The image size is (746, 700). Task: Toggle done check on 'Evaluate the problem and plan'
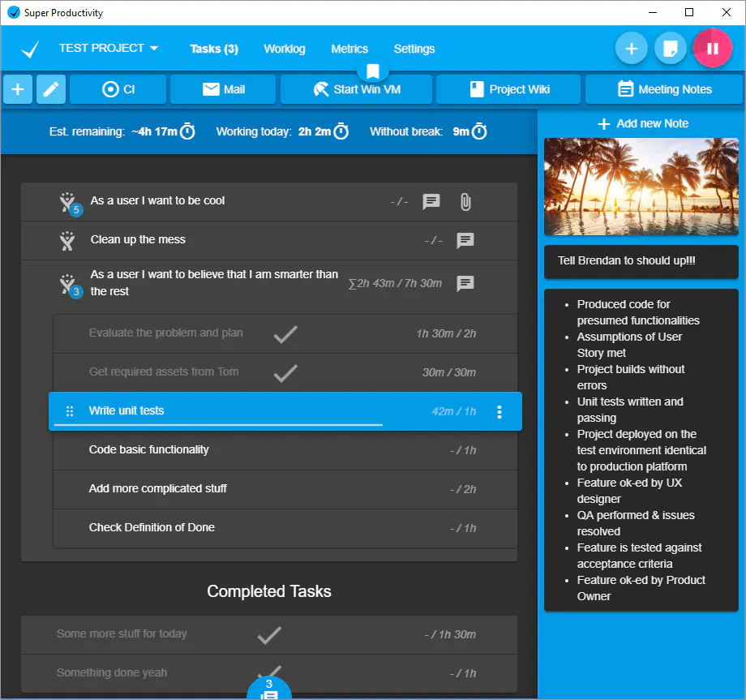pos(285,334)
